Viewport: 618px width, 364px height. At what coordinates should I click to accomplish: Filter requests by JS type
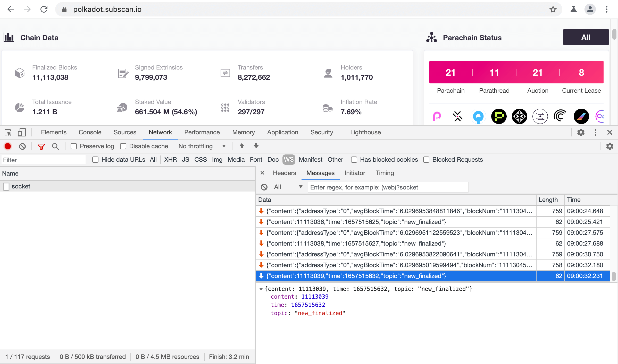point(186,160)
